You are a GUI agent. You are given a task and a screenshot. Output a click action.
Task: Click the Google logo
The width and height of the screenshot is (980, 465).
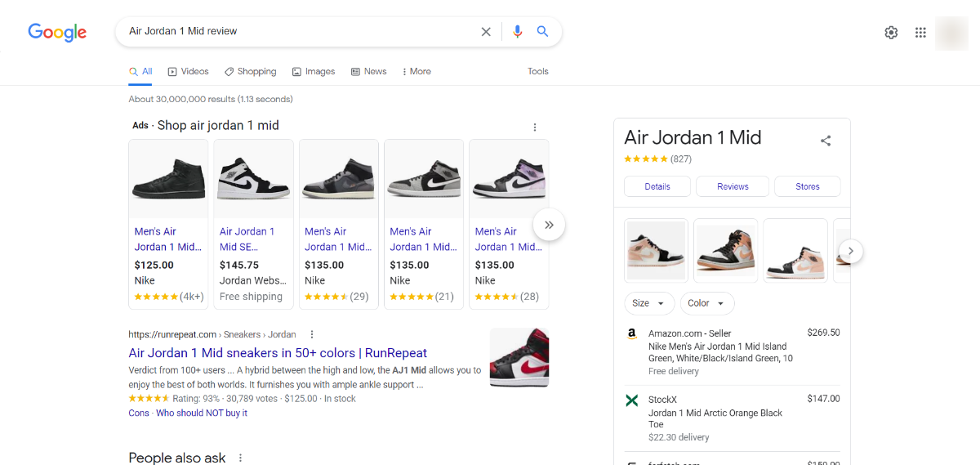[x=57, y=32]
